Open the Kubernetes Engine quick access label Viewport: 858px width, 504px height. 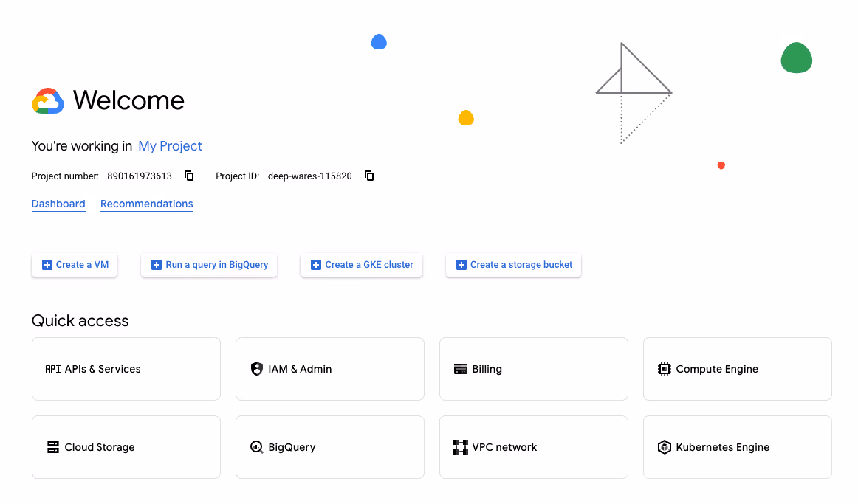point(722,447)
